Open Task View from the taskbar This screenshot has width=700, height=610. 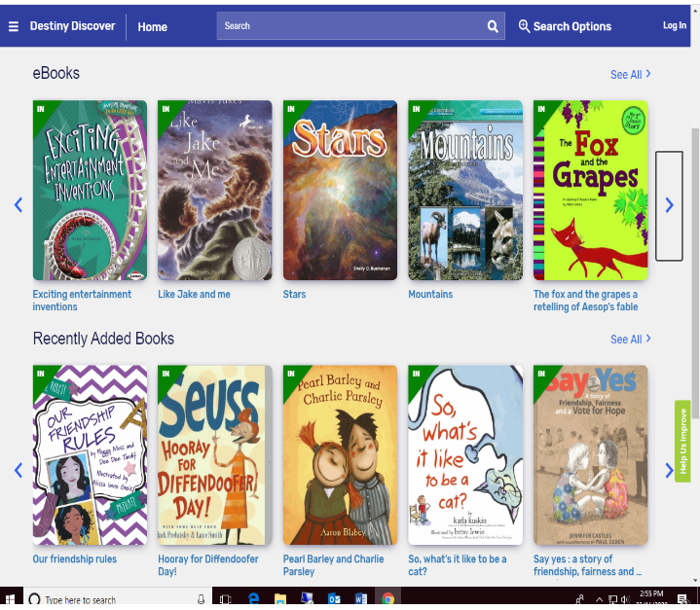point(226,599)
